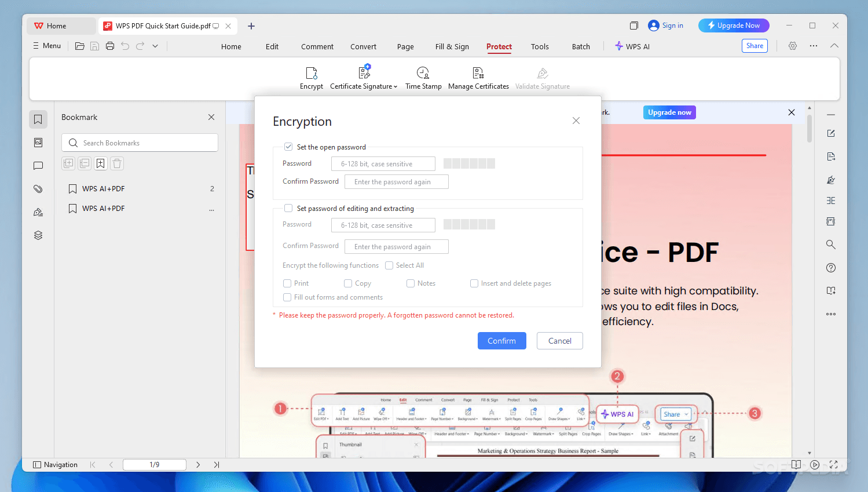868x492 pixels.
Task: Enable Set password of editing and extracting
Action: click(288, 209)
